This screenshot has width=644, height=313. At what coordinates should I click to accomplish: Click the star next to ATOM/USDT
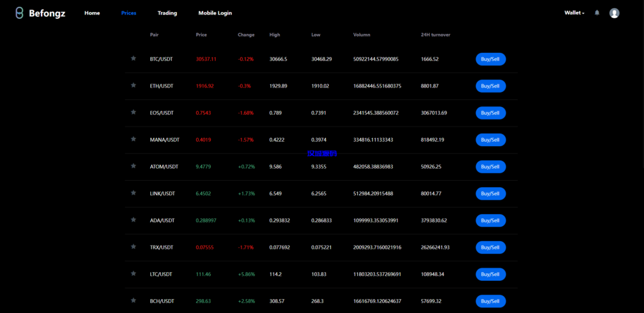133,166
